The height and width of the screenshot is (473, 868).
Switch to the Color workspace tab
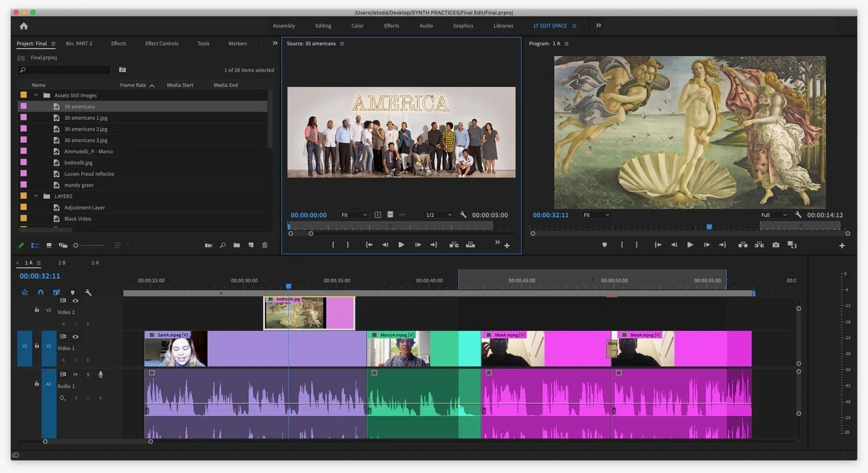(357, 26)
